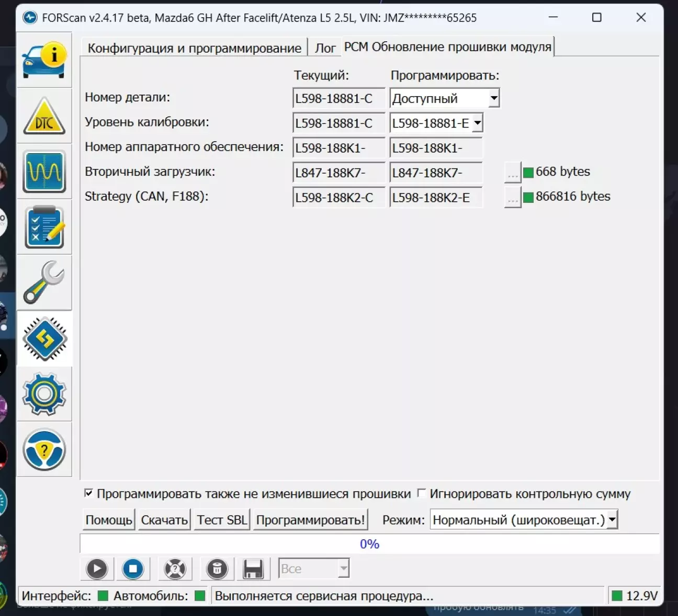Click the FORScan title bar logo
The width and height of the screenshot is (678, 616).
[x=30, y=18]
